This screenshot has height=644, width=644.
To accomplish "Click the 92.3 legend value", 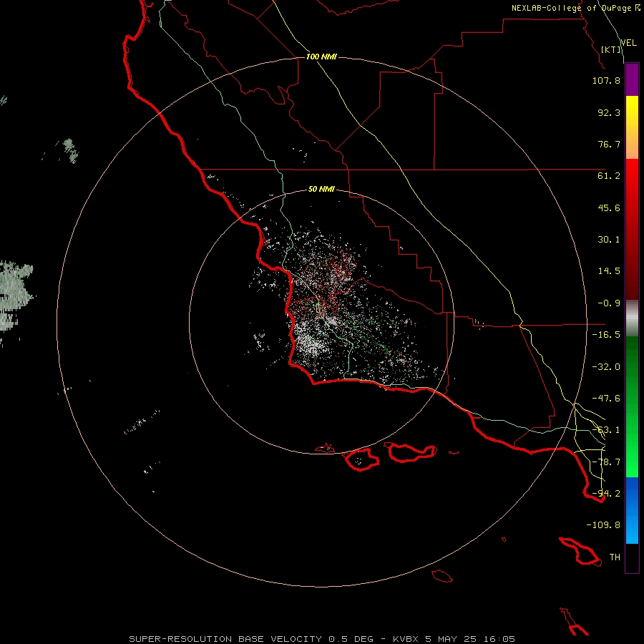I will coord(609,112).
